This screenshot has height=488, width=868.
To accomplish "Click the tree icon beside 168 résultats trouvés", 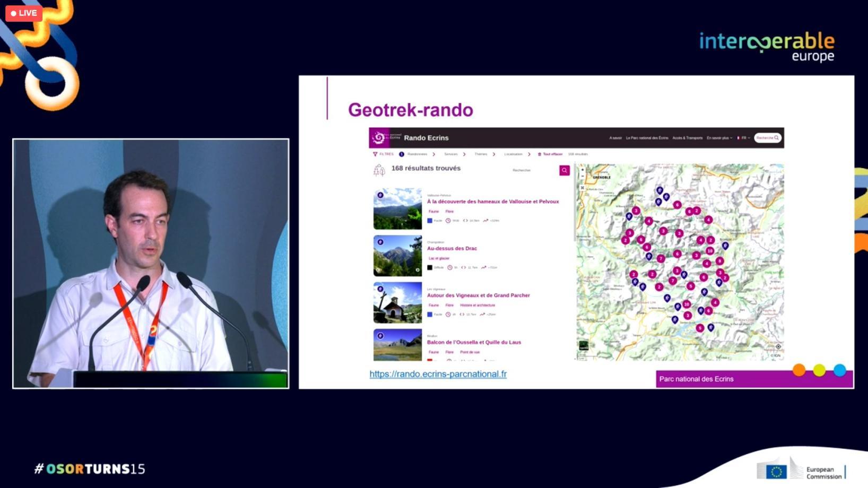I will tap(379, 170).
